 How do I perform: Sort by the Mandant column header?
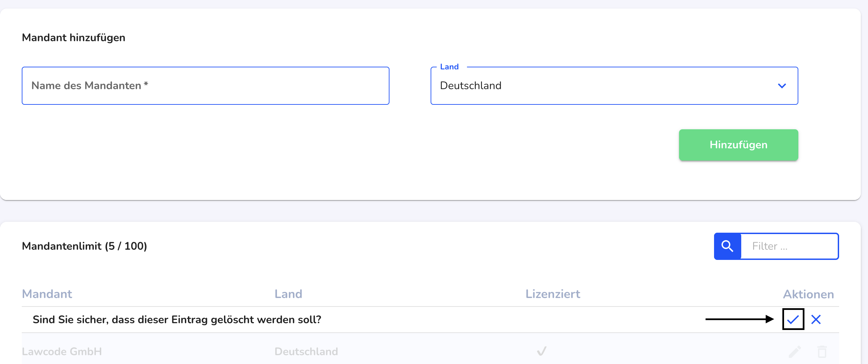coord(47,294)
